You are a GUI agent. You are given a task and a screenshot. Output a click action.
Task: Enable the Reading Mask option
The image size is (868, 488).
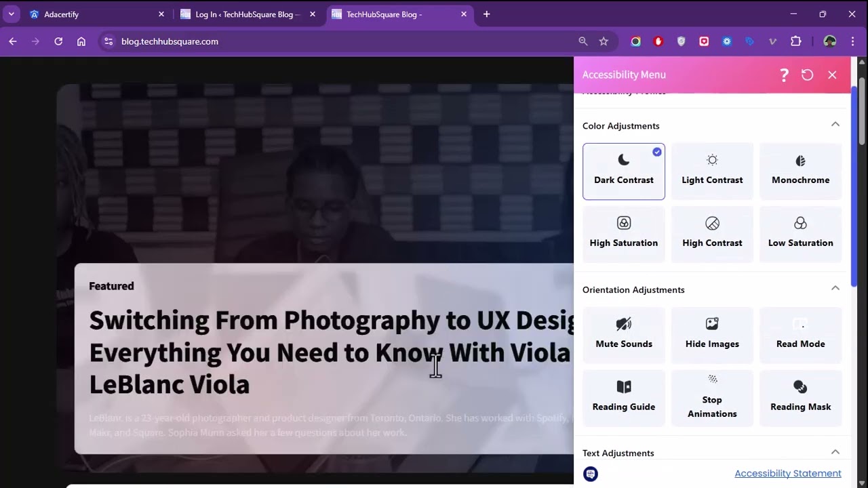(800, 399)
